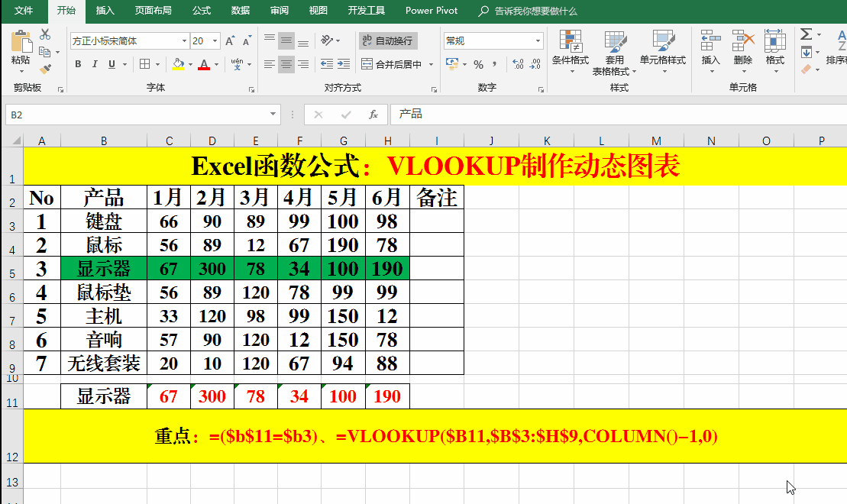847x504 pixels.
Task: Click the Increase Decimal icon
Action: [517, 64]
